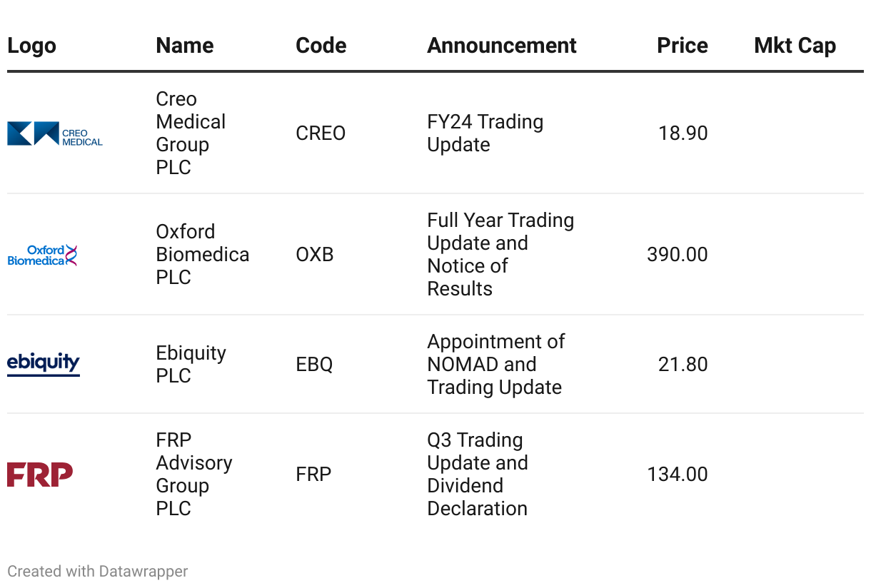Image resolution: width=871 pixels, height=588 pixels.
Task: Click the EBQ ticker code
Action: (314, 365)
